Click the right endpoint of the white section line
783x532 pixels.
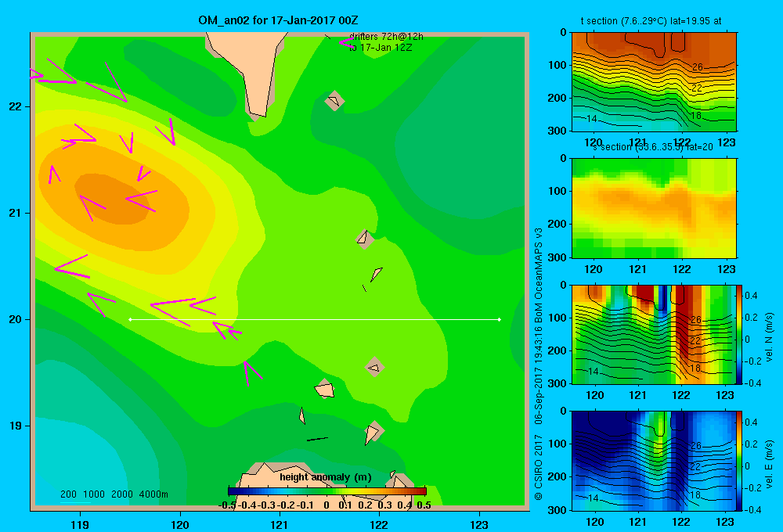coord(500,319)
